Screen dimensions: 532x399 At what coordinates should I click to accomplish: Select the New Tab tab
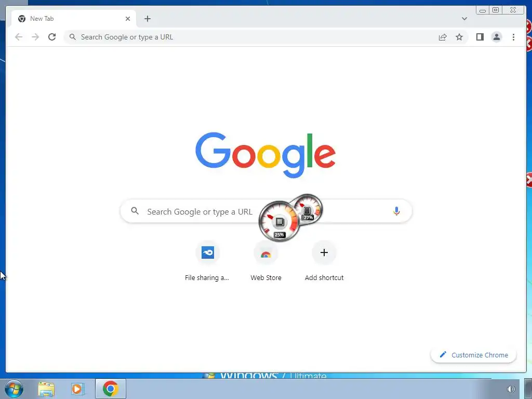(x=73, y=19)
